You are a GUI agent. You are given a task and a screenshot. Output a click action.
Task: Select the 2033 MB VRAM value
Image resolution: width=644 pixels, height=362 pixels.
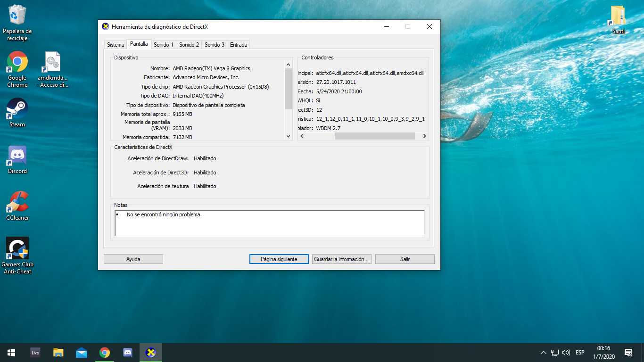click(x=182, y=128)
